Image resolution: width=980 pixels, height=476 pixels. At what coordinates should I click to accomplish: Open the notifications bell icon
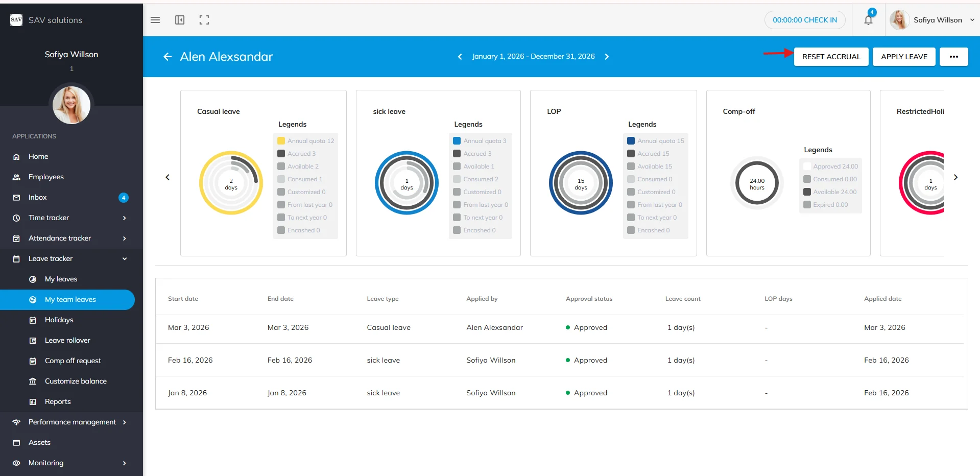point(868,20)
